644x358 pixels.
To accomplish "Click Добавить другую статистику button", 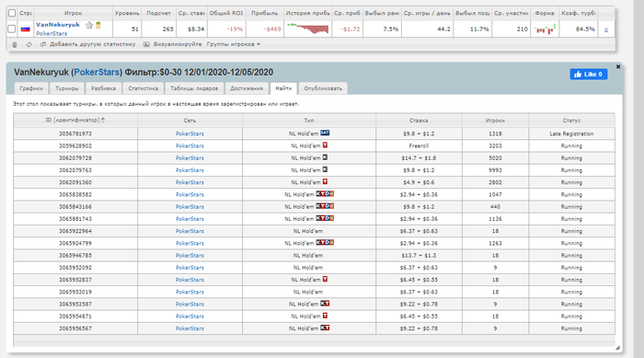I will pos(88,44).
